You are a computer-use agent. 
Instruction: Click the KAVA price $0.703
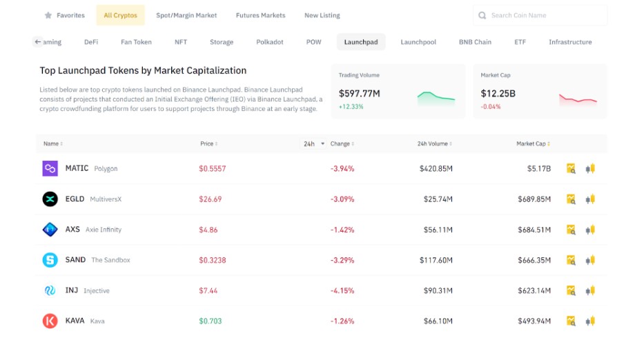(211, 321)
